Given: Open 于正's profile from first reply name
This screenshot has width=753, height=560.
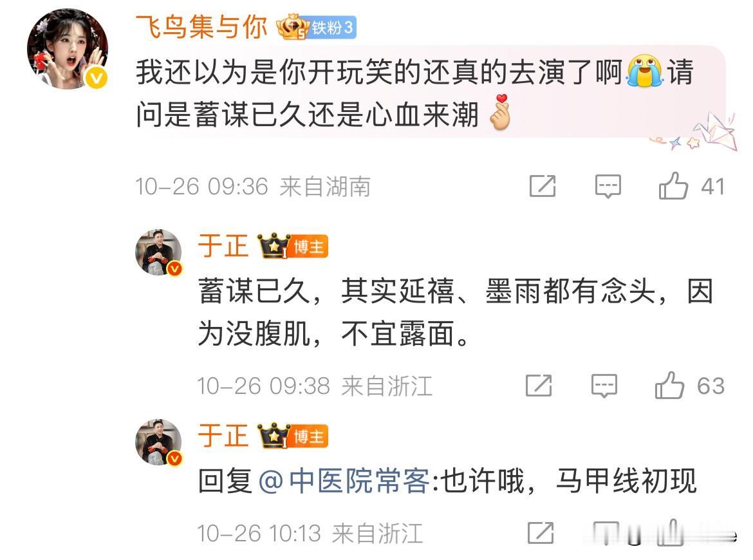Looking at the screenshot, I should (x=223, y=246).
